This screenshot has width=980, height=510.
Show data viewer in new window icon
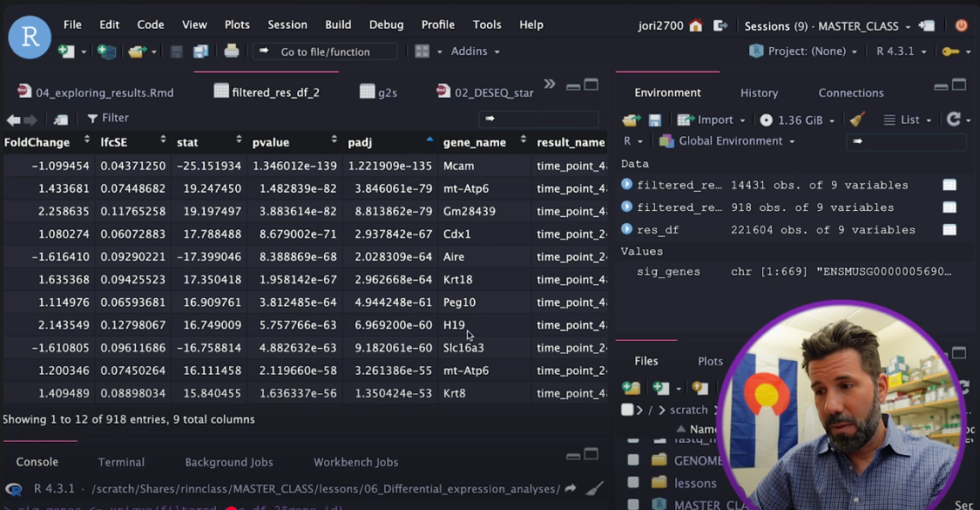(61, 119)
